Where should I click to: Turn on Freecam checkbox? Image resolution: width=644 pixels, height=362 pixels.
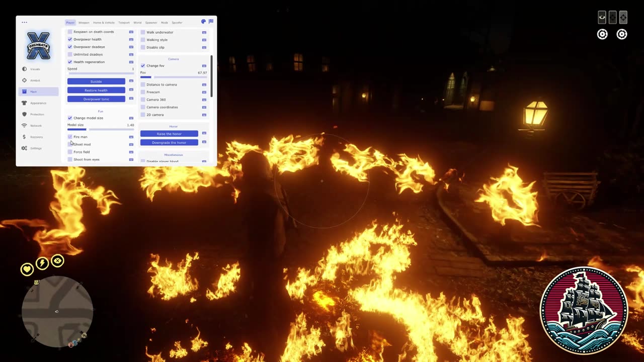[143, 92]
